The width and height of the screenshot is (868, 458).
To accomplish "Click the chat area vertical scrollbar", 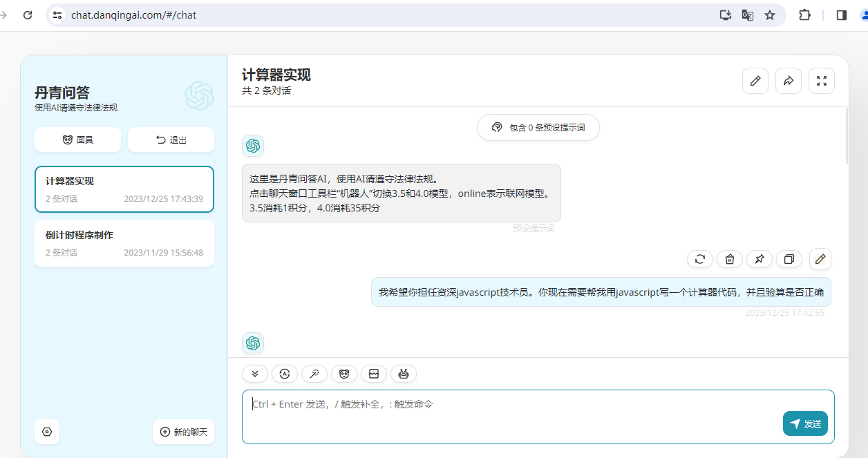I will (x=847, y=138).
